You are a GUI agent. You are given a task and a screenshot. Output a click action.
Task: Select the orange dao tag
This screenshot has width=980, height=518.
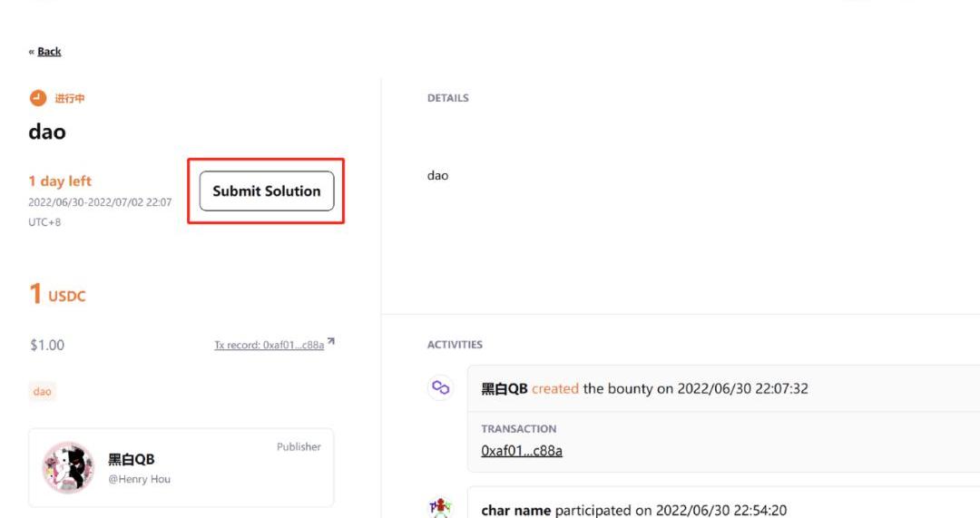click(x=43, y=392)
